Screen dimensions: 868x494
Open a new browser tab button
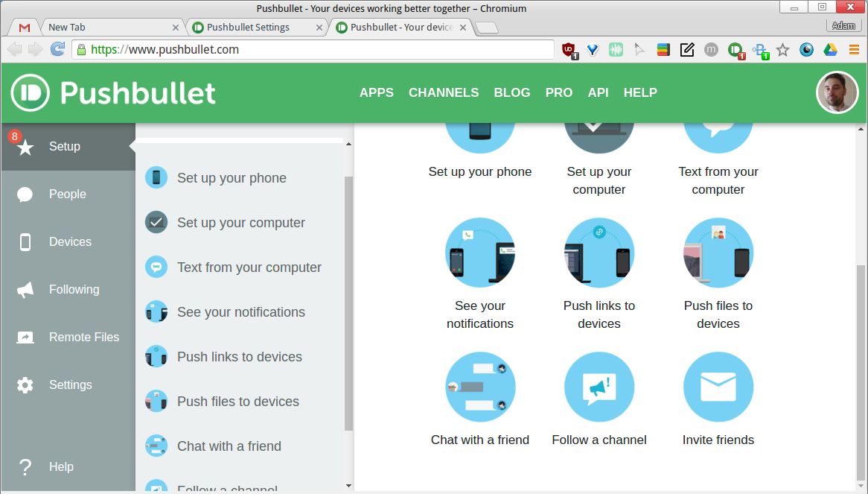click(487, 28)
